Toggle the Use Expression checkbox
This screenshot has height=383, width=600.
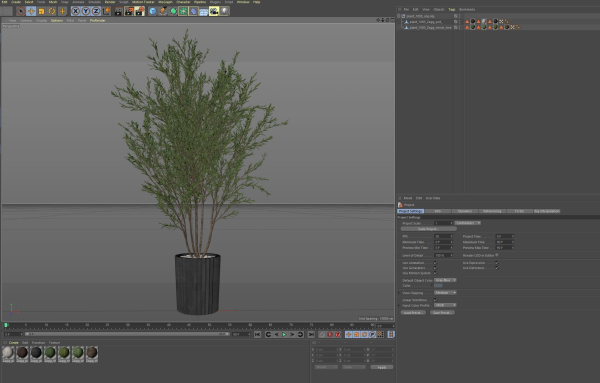point(497,263)
